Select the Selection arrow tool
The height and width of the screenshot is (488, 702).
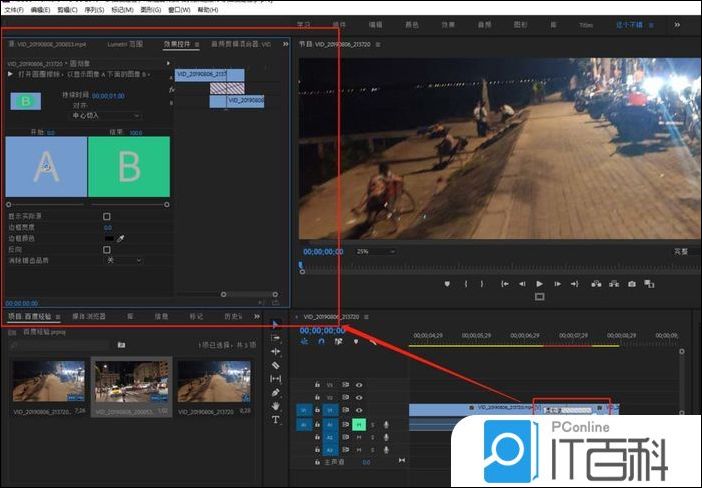(276, 324)
